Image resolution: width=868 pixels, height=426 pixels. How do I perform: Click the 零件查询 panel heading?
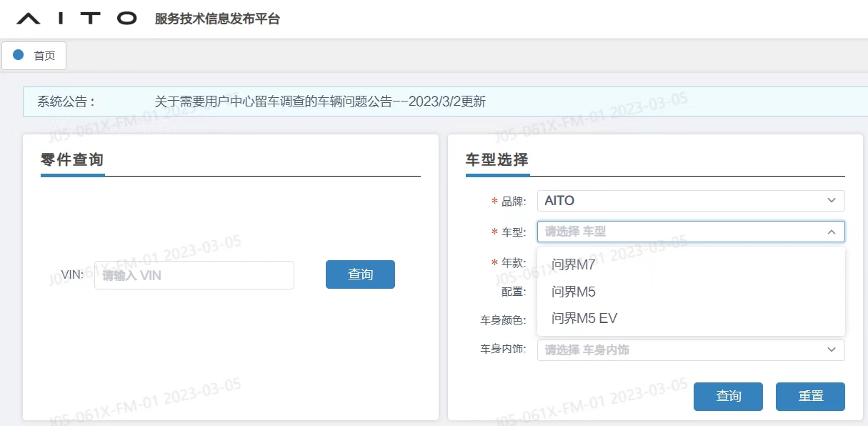tap(73, 159)
